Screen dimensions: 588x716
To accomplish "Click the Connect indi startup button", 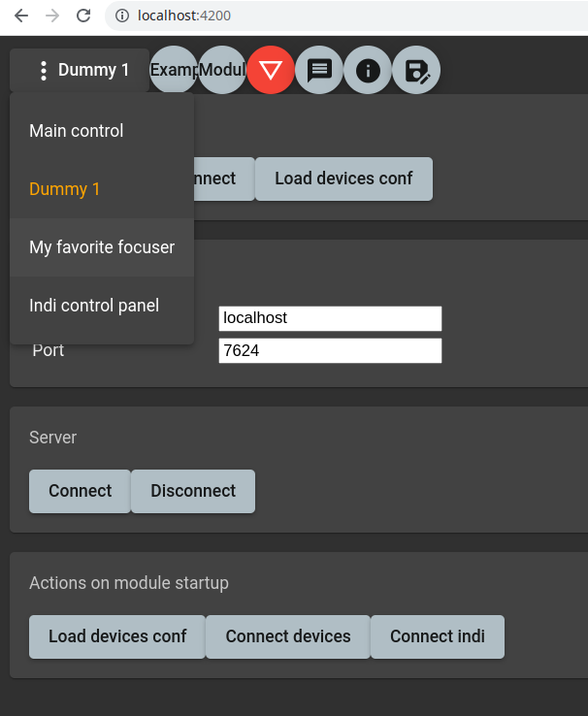I will pyautogui.click(x=438, y=636).
